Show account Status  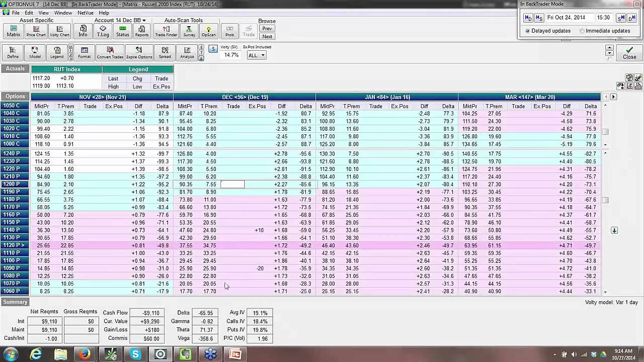click(x=122, y=31)
